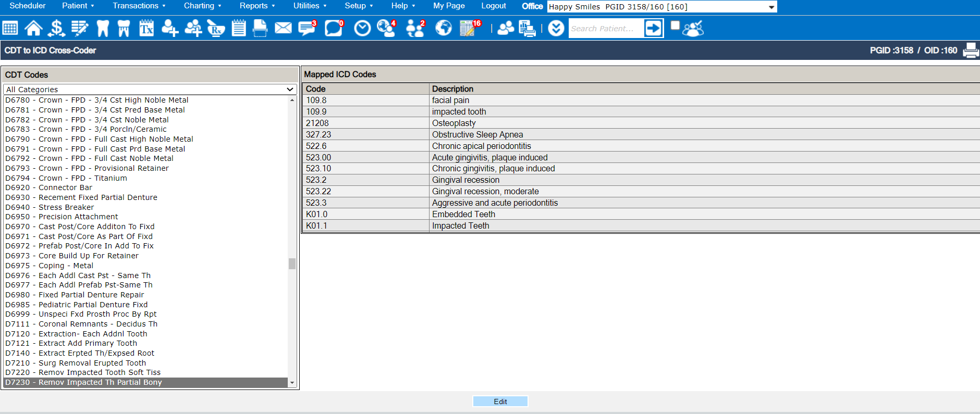Viewport: 980px width, 414px height.
Task: Open the clock icon in toolbar
Action: click(362, 28)
